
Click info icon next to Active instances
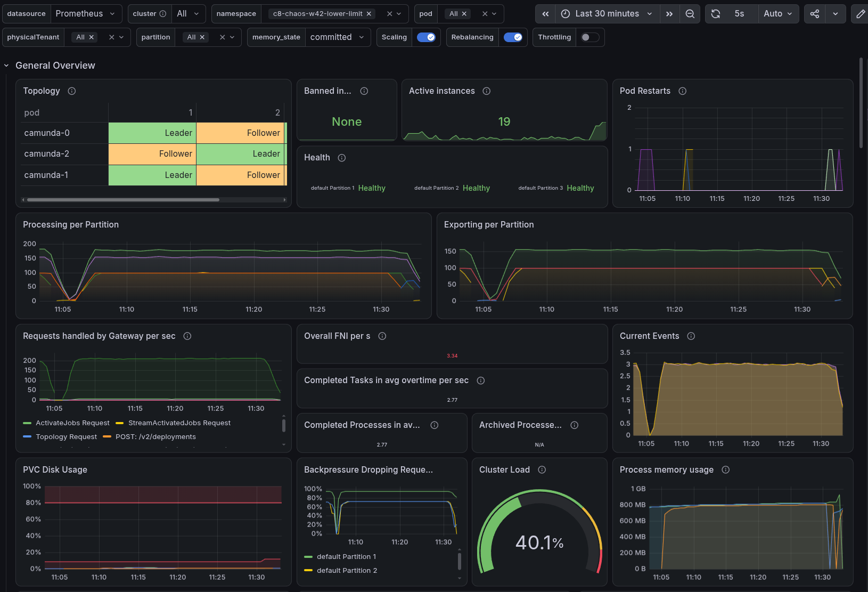tap(487, 91)
